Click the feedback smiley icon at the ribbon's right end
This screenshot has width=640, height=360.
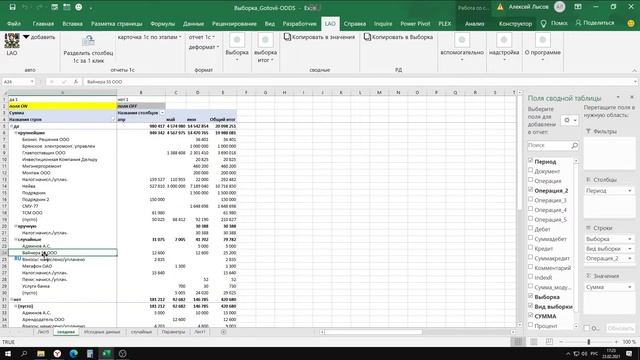[x=631, y=24]
